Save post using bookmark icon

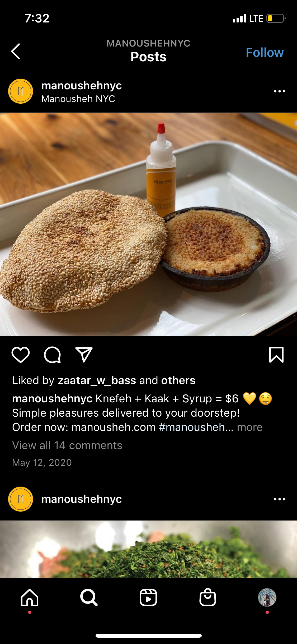[x=276, y=355]
